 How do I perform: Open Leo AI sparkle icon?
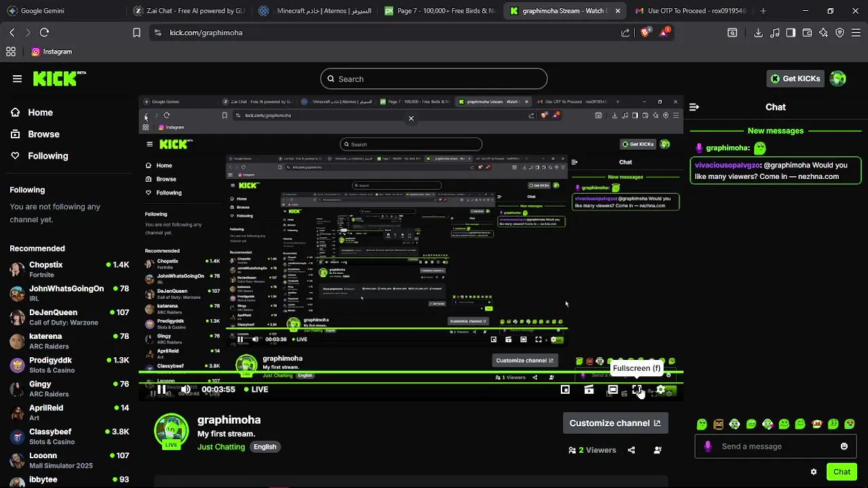823,33
